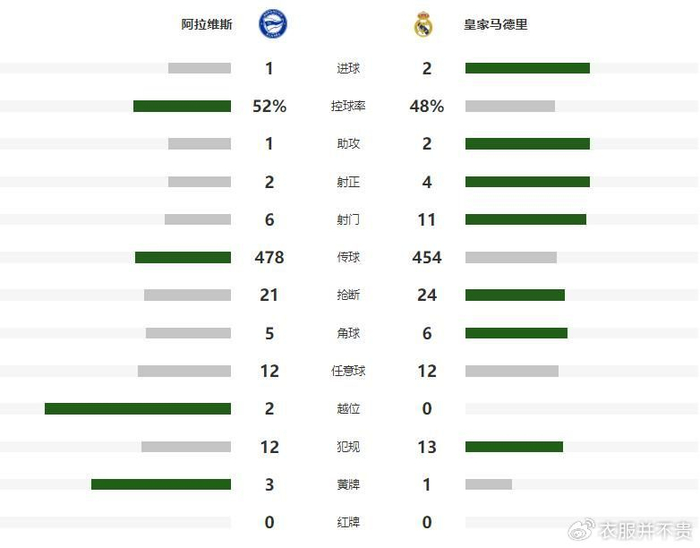
Task: Click Alavés's green yellow-card bar
Action: (161, 484)
